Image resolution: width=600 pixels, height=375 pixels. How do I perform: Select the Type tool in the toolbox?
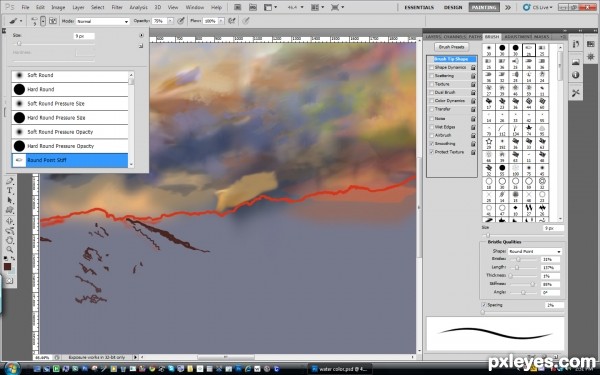[10, 191]
